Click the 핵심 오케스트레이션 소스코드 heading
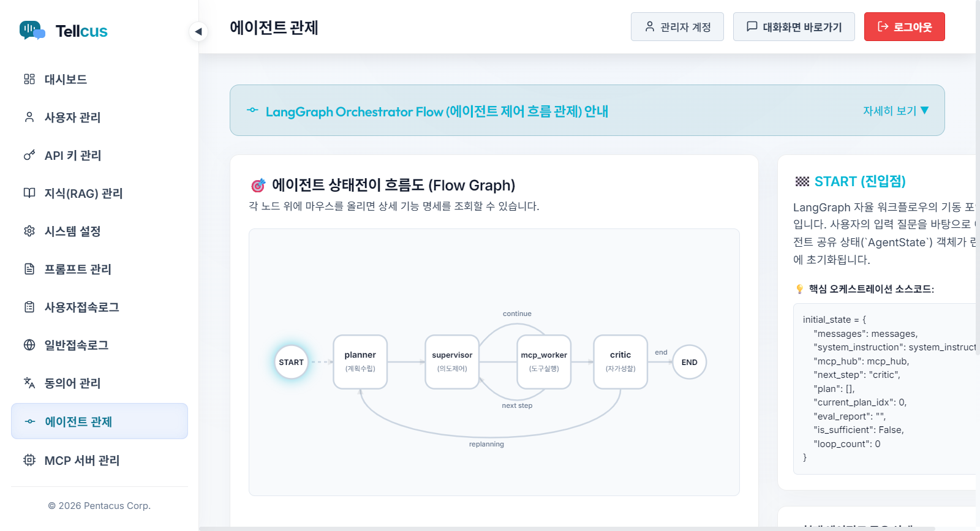Screen dimensions: 980x531 871,289
